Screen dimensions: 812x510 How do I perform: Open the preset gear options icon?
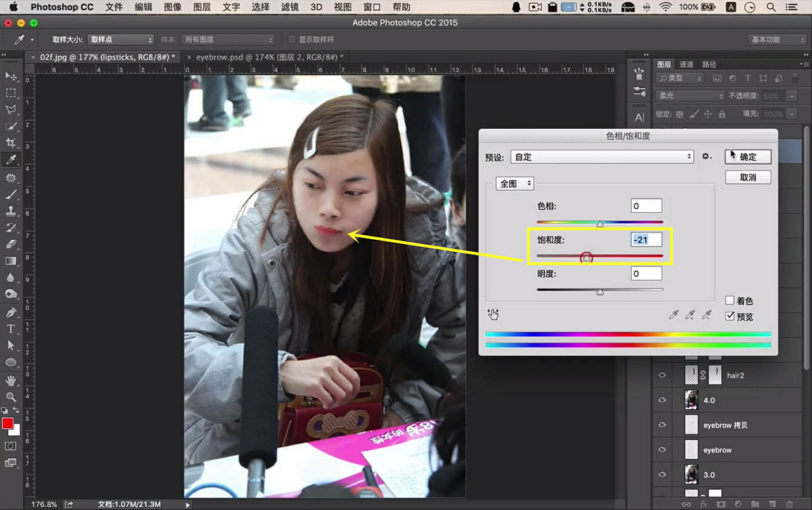point(707,156)
